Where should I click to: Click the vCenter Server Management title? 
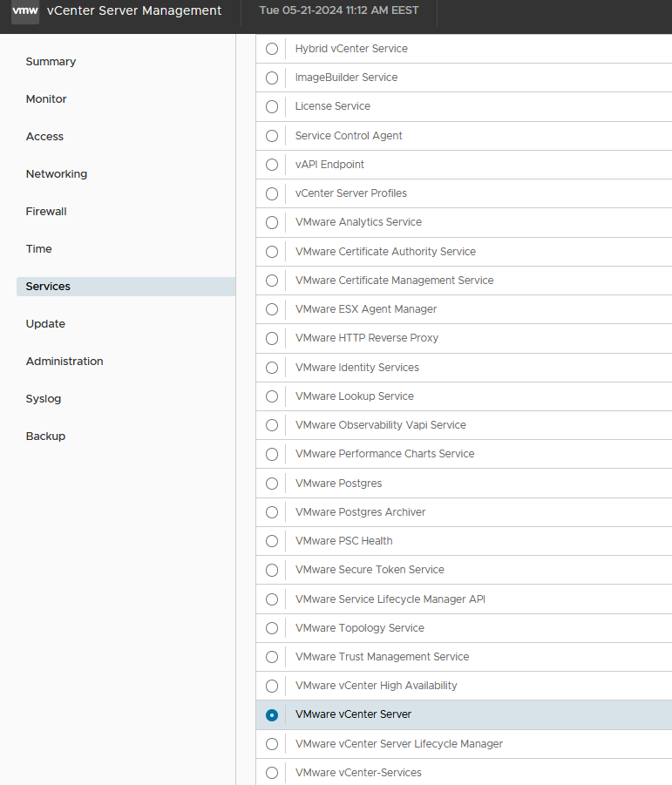(134, 10)
